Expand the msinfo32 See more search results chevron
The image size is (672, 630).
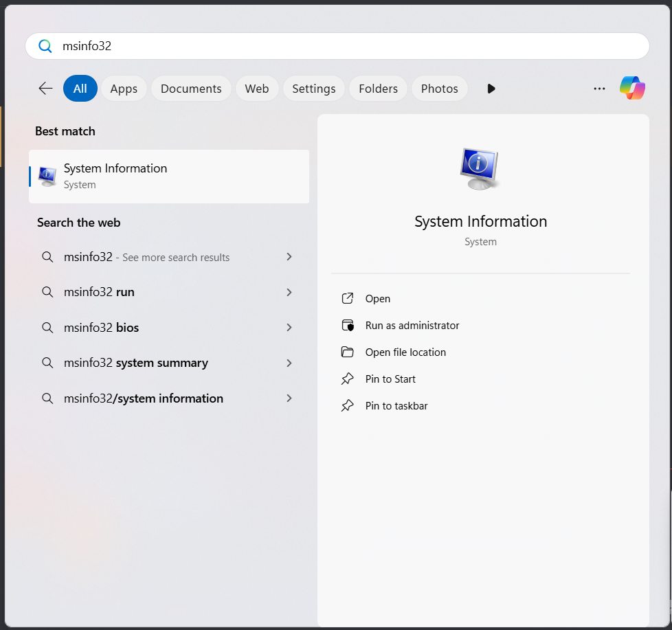click(289, 257)
